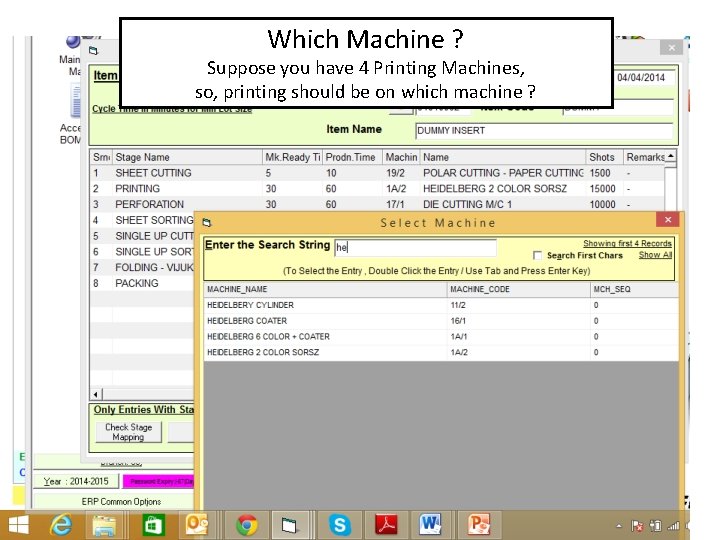Close the Select Machine dialog
Screen dimensions: 720x540
[668, 220]
